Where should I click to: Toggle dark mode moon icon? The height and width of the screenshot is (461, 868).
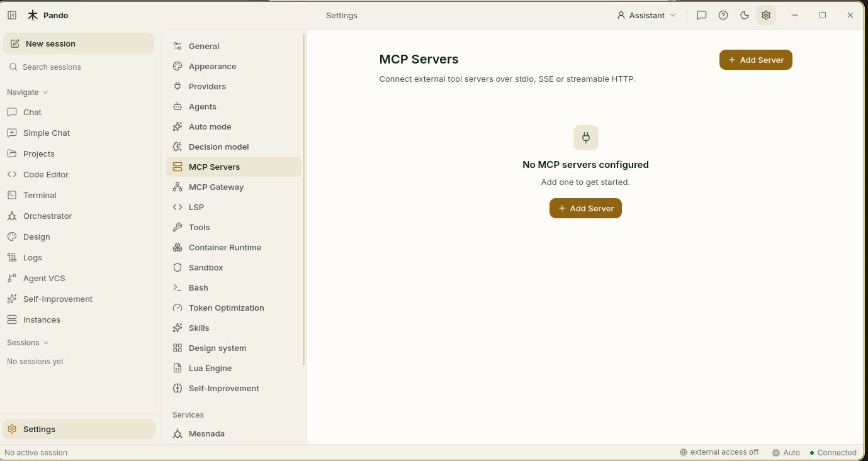(745, 15)
